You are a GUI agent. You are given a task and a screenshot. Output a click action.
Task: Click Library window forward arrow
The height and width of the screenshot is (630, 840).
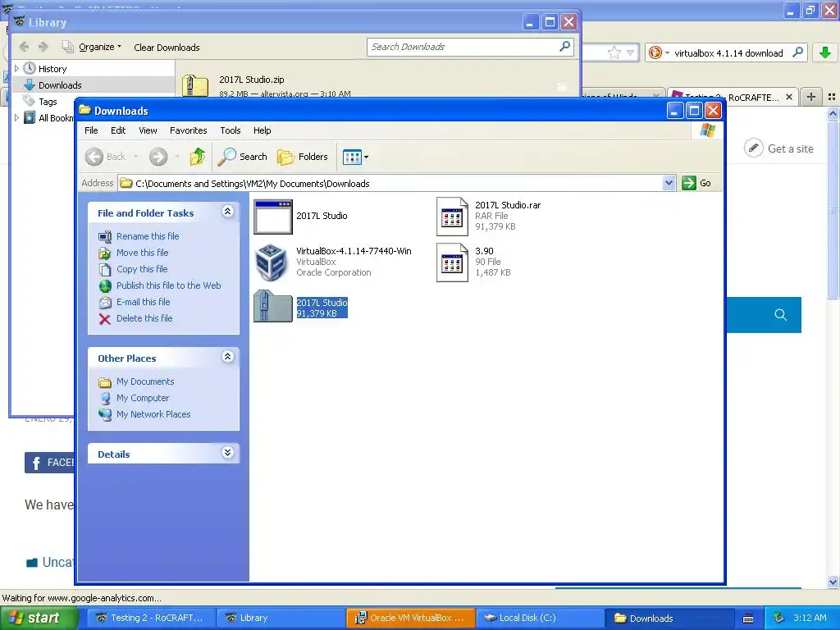[43, 47]
